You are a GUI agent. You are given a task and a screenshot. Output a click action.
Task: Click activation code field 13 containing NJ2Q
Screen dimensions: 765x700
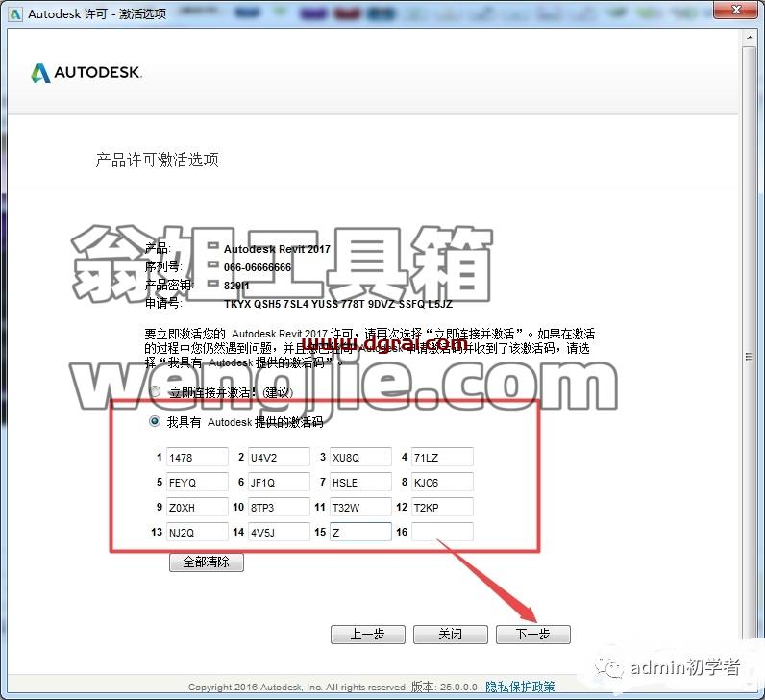tap(197, 532)
